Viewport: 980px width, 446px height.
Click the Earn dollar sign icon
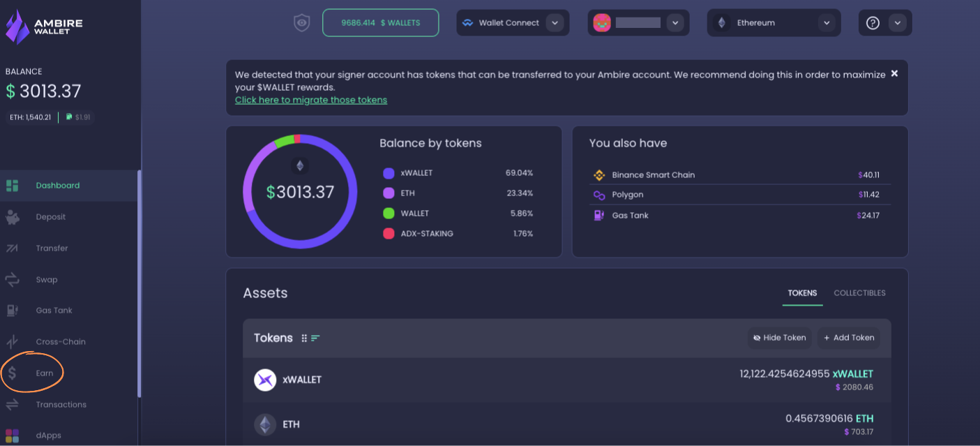tap(12, 373)
